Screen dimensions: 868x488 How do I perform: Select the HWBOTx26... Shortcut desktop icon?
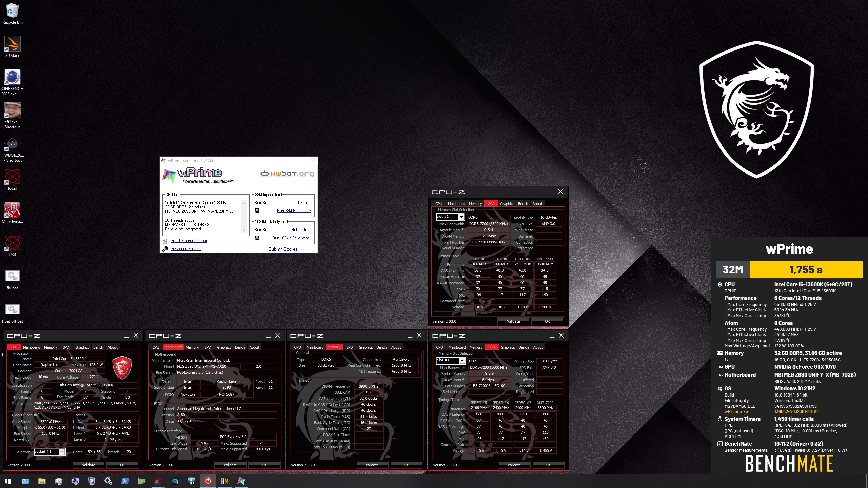point(12,149)
